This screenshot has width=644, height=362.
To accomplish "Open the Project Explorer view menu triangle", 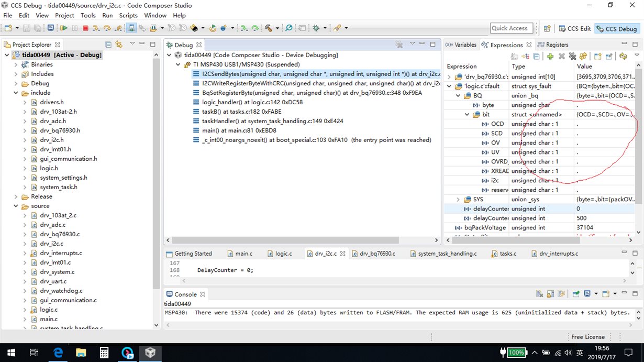I will [133, 44].
